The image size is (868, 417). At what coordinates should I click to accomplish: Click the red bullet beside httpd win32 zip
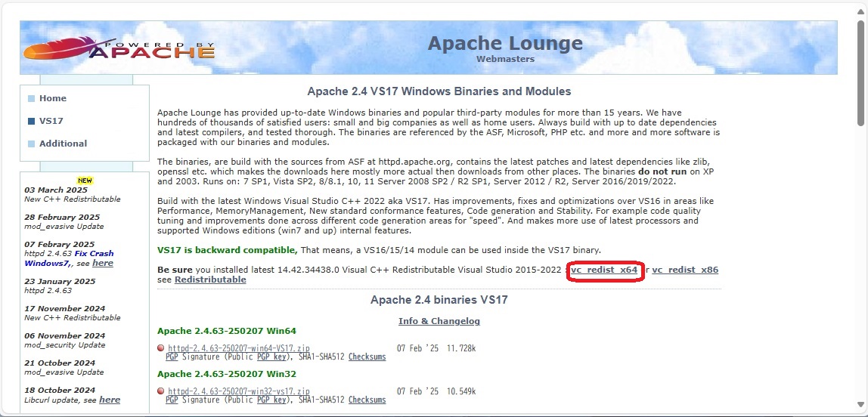(161, 391)
